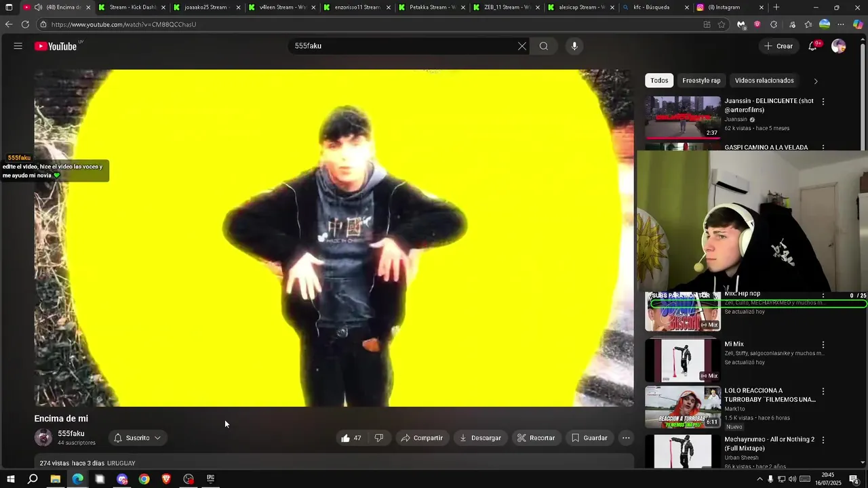Open options for GASPI CAMINO A LA VELADA

point(823,146)
